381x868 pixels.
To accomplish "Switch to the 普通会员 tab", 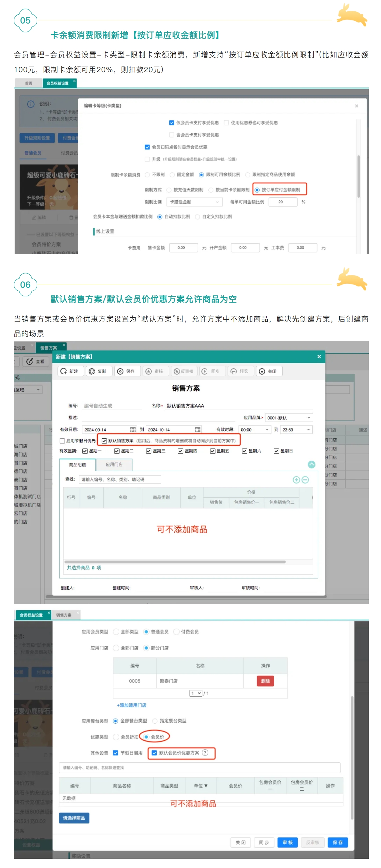I will click(33, 153).
